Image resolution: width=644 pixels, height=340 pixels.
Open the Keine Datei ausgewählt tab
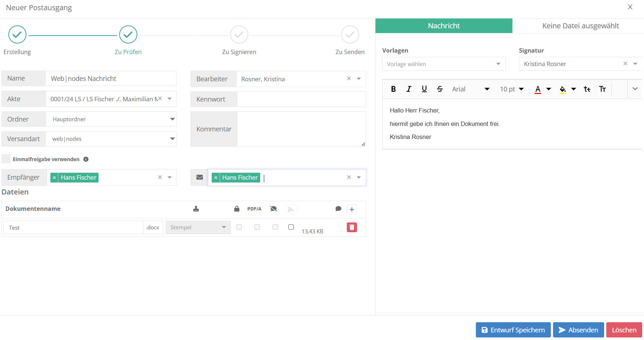[x=580, y=26]
